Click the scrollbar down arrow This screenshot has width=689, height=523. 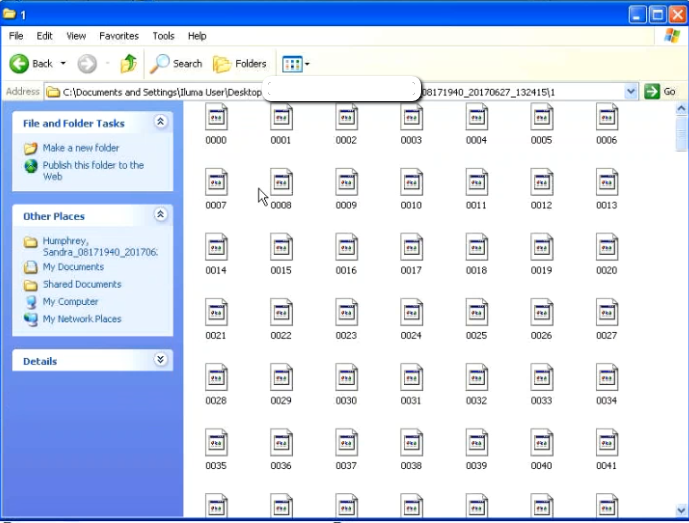tap(682, 510)
